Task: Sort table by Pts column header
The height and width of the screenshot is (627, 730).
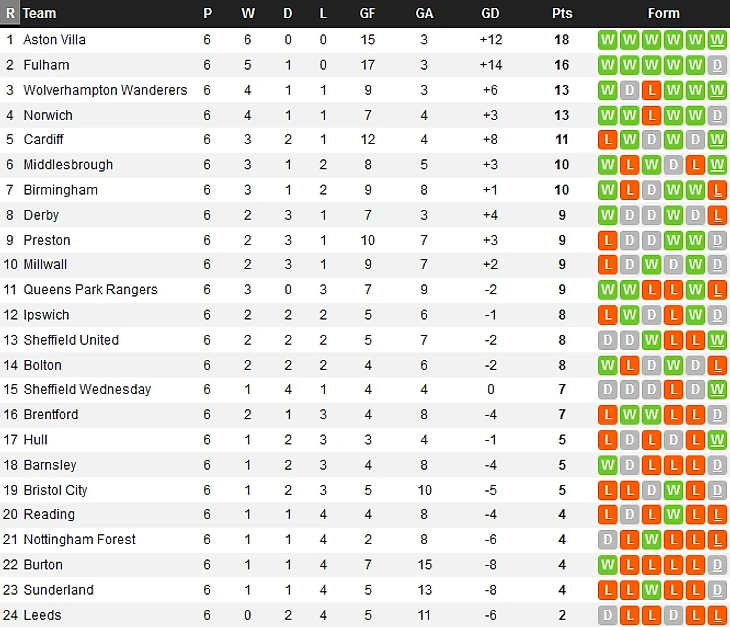Action: (x=562, y=13)
